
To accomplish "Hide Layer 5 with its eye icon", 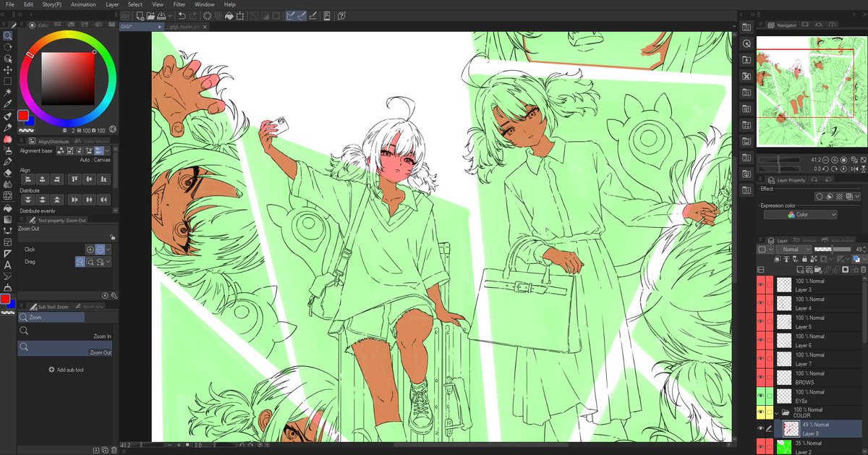I will [760, 322].
